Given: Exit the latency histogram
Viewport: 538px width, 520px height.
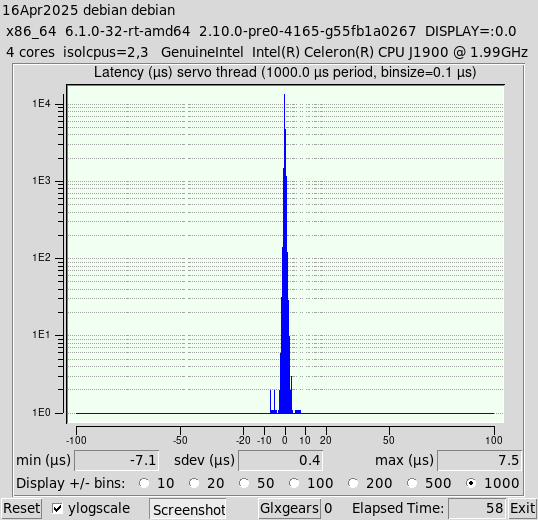Looking at the screenshot, I should coord(522,508).
